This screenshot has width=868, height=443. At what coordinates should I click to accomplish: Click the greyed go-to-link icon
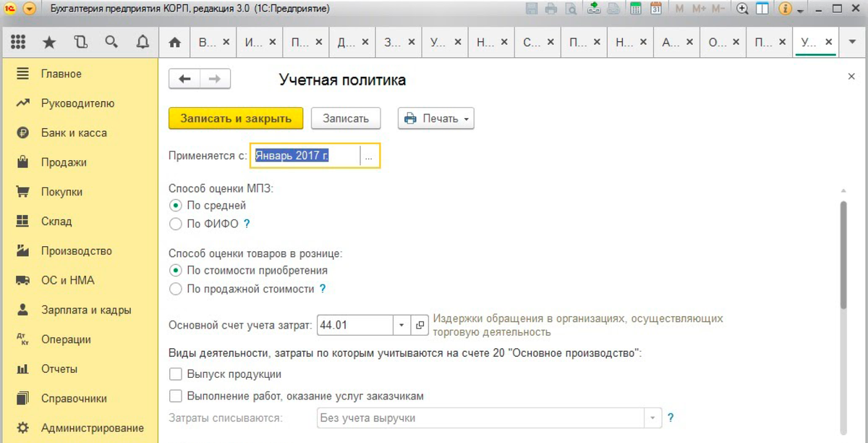pos(613,9)
